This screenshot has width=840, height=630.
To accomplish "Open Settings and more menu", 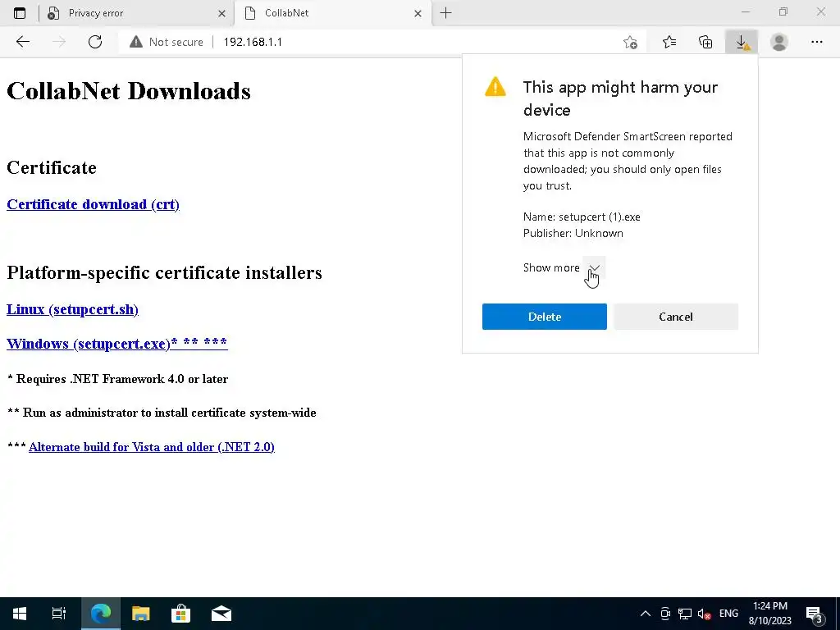I will click(x=816, y=42).
